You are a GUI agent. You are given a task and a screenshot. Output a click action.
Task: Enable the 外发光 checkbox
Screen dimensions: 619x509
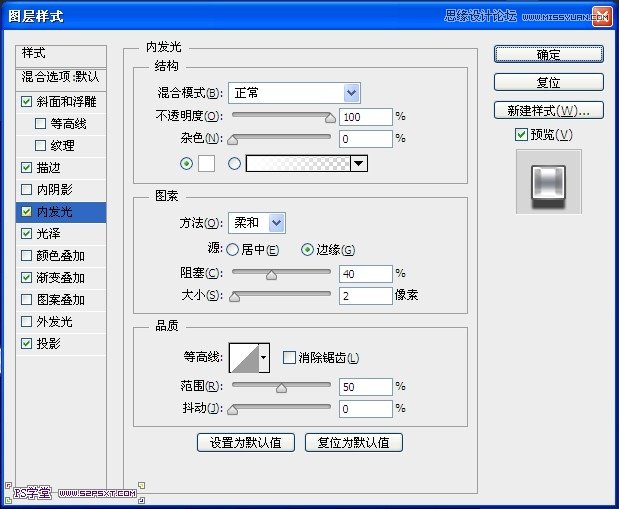coord(26,321)
